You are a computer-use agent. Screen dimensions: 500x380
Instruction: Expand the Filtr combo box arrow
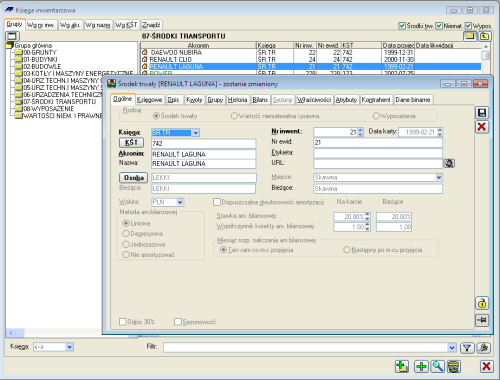coord(452,348)
